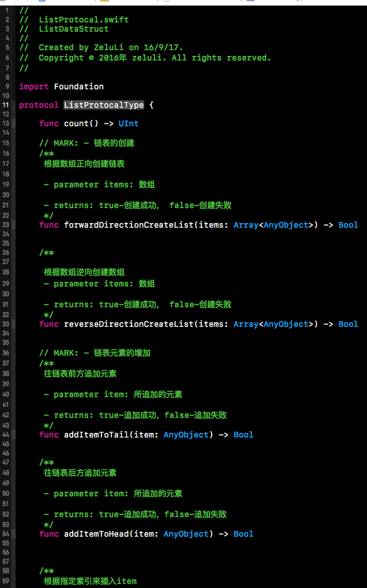Click 'Bool' return type of addItemToTail
Viewport: 367px width, 588px height.
pos(244,435)
